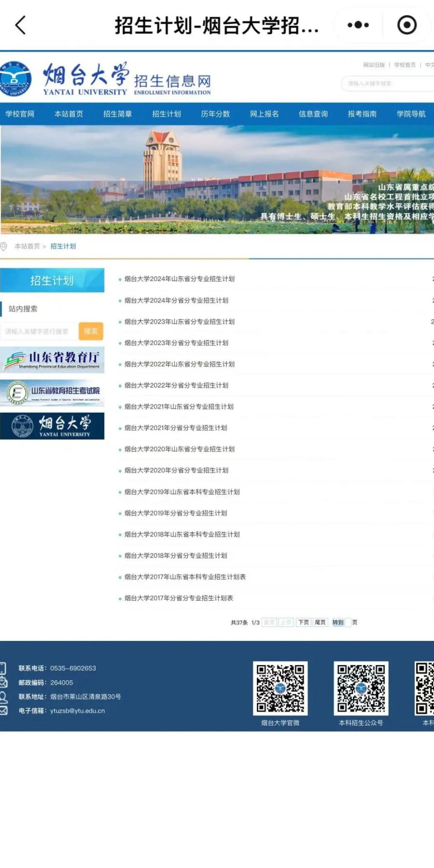
Task: Tap the 本科招生公众号 QR code
Action: pos(361,688)
